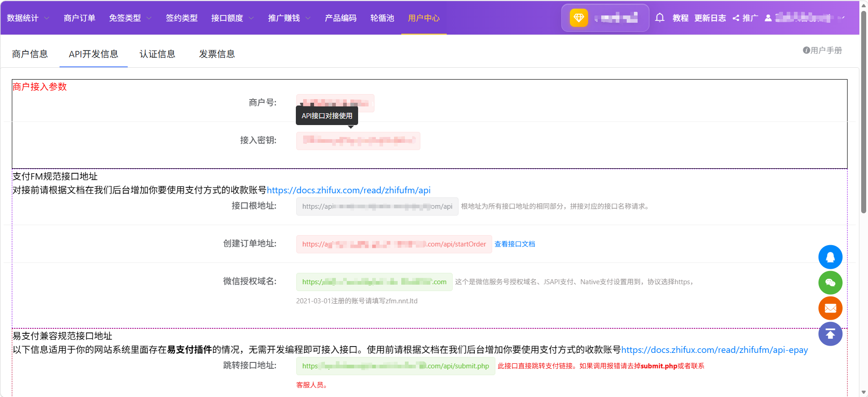
Task: Click the orange email floating button
Action: (x=830, y=308)
